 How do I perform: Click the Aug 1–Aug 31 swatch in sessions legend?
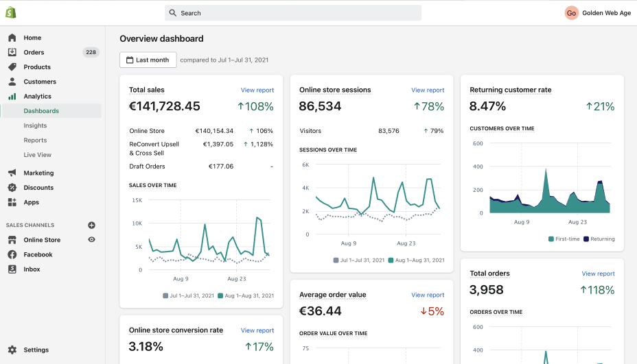[391, 260]
